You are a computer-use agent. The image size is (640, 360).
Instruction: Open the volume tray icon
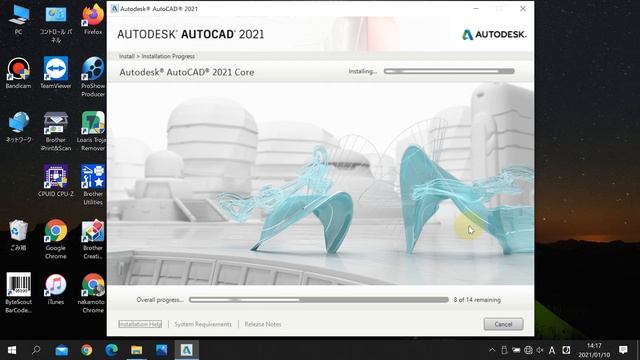click(540, 350)
